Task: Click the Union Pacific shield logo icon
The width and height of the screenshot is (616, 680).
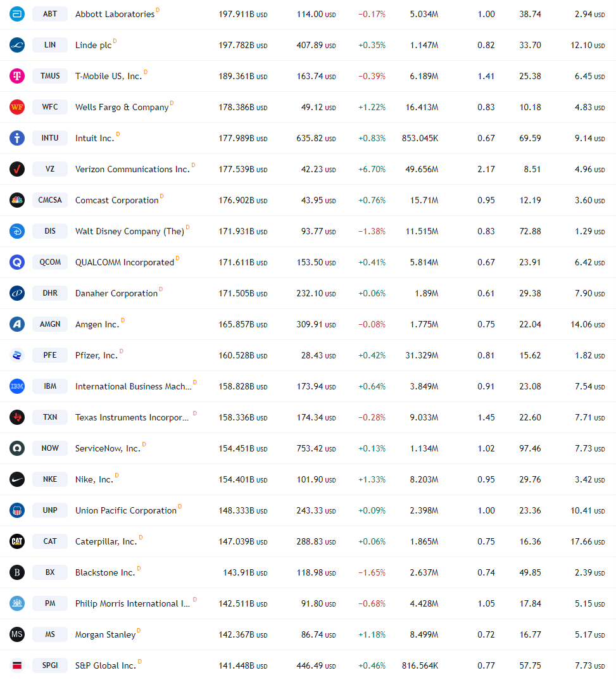Action: click(x=17, y=510)
